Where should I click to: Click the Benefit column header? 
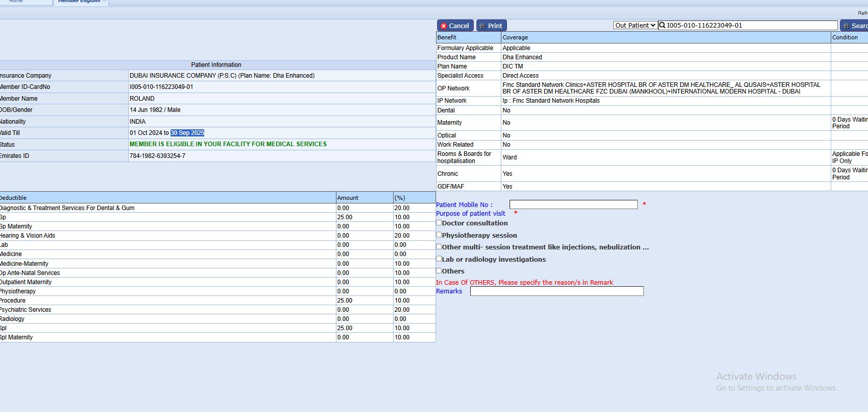tap(447, 37)
